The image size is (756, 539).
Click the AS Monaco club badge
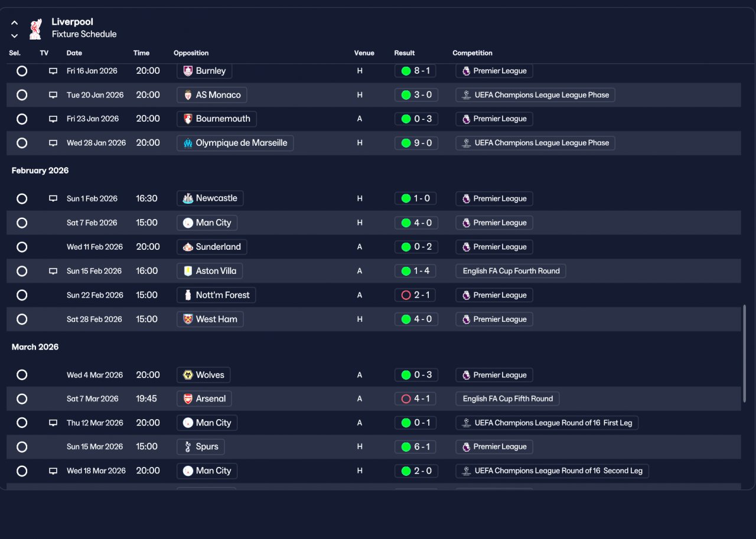click(x=188, y=95)
